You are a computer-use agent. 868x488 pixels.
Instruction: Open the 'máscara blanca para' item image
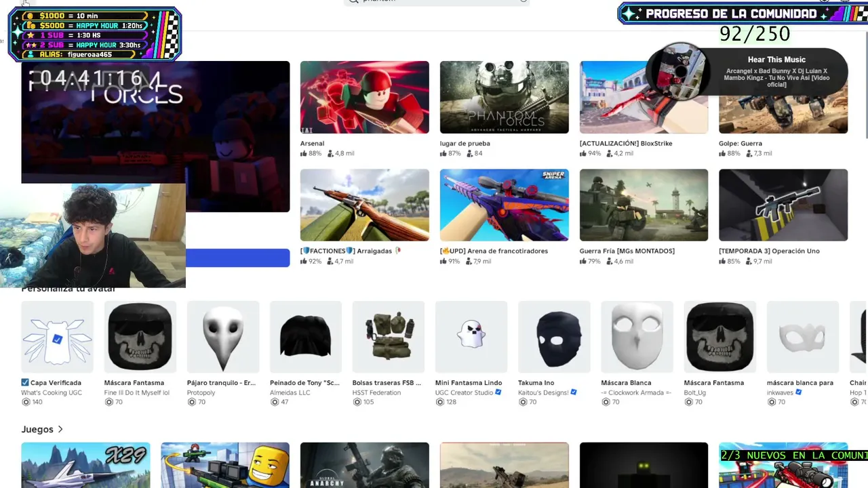802,337
